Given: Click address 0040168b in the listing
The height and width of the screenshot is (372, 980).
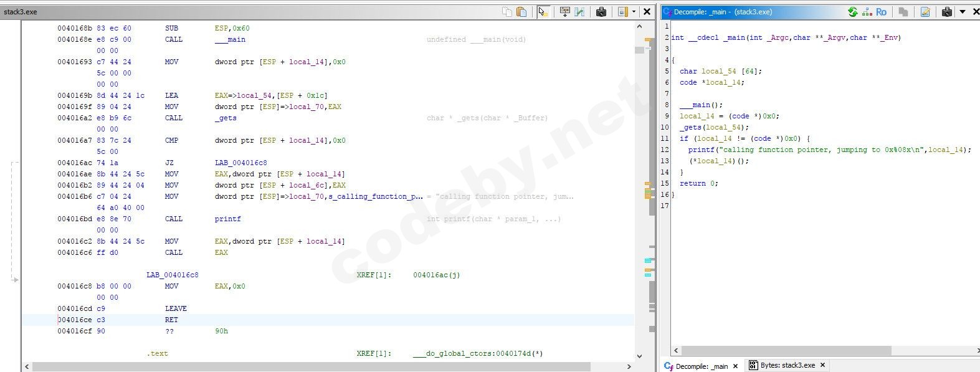Looking at the screenshot, I should coord(75,28).
